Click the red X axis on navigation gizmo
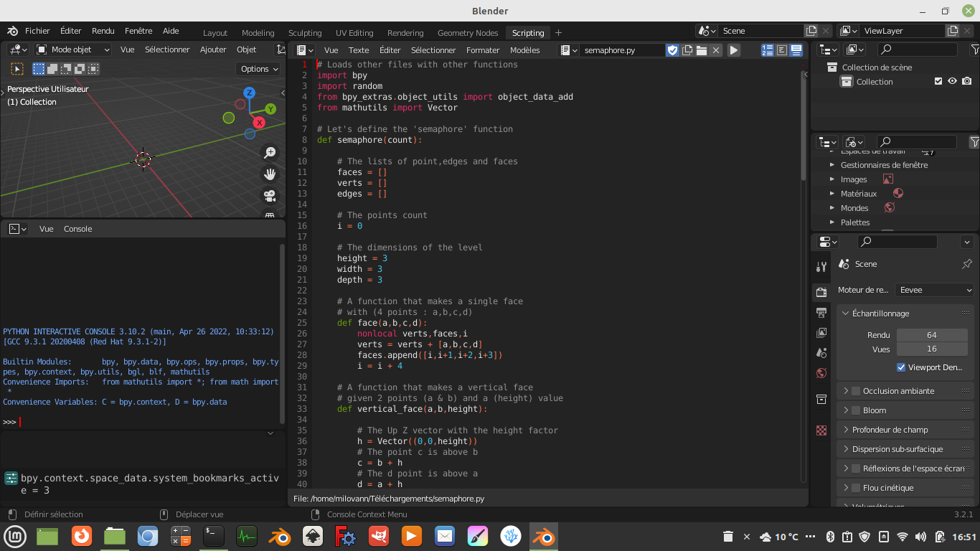This screenshot has width=980, height=551. click(259, 123)
